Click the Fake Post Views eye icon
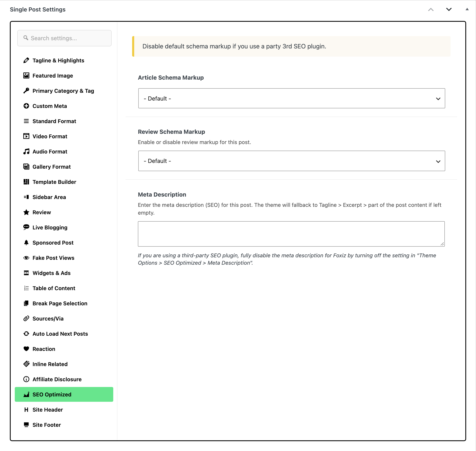476x451 pixels. (26, 258)
